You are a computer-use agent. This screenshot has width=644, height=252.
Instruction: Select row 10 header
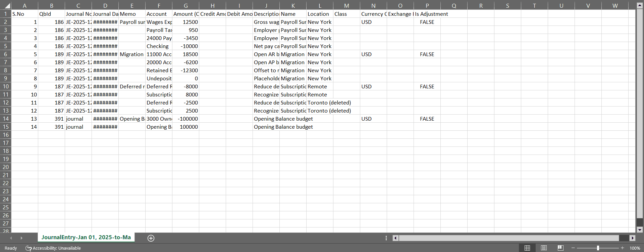[6, 86]
